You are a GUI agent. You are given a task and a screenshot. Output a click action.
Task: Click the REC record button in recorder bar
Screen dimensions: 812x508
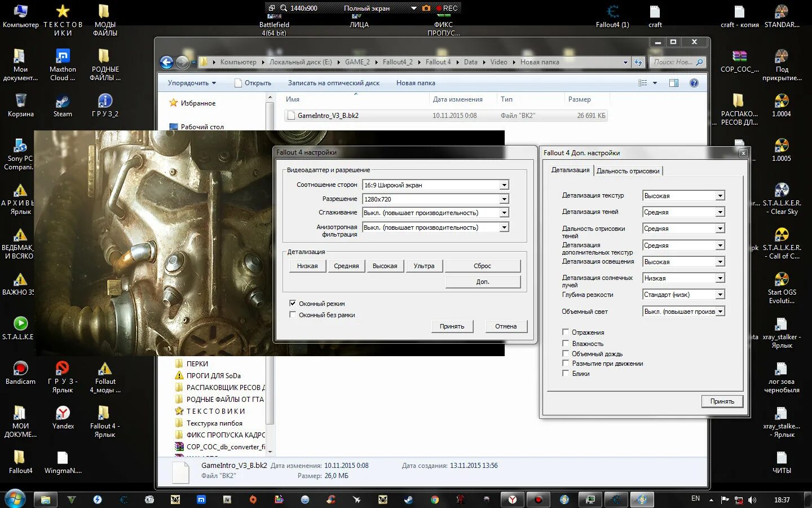point(447,8)
